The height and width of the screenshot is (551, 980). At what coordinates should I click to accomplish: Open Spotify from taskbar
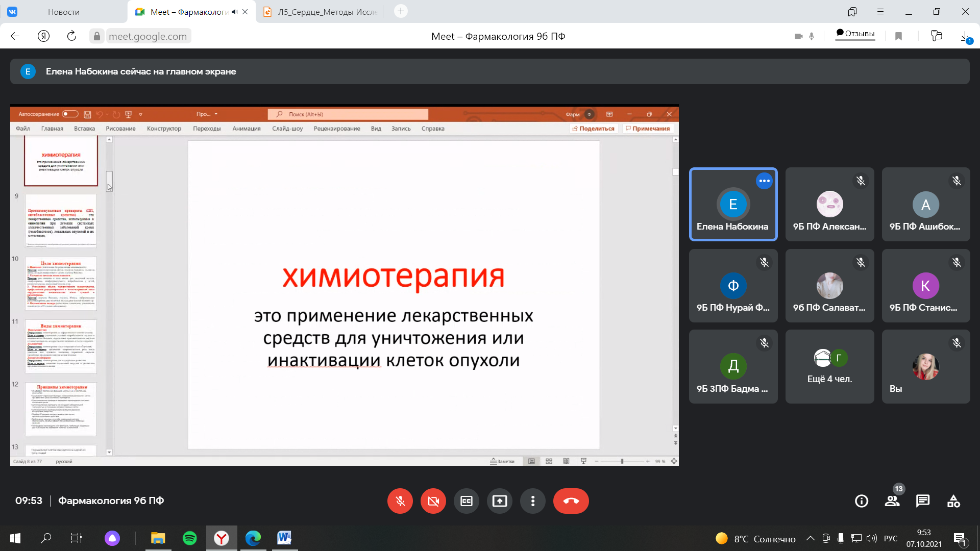tap(190, 538)
